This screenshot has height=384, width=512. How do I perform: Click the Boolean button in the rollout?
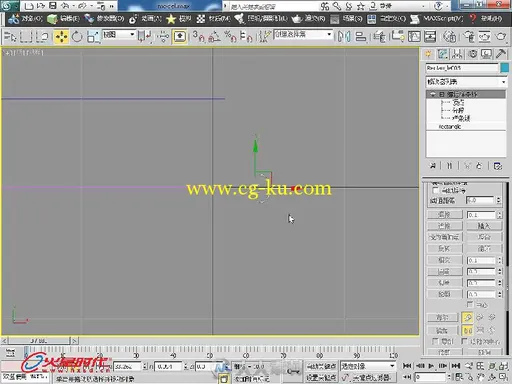click(443, 317)
